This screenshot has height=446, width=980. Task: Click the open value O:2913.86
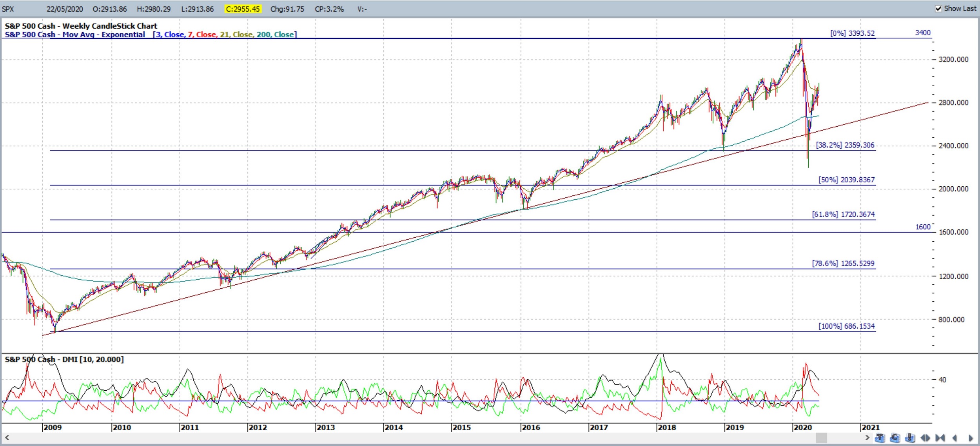(x=110, y=9)
